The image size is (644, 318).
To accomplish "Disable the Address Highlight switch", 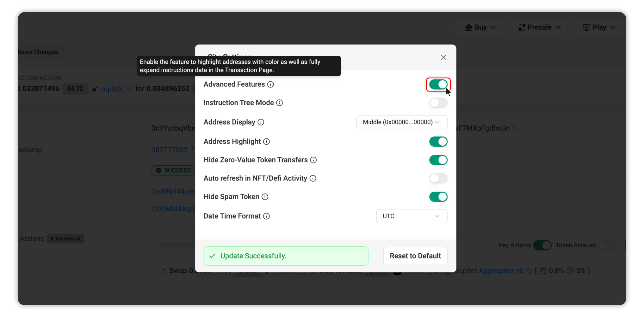I will pyautogui.click(x=438, y=141).
